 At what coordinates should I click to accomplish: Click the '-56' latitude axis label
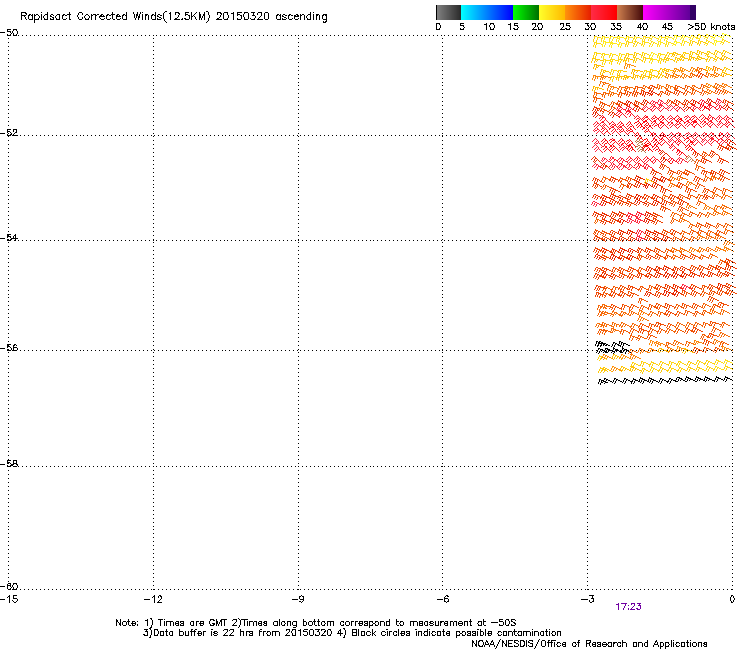point(9,347)
